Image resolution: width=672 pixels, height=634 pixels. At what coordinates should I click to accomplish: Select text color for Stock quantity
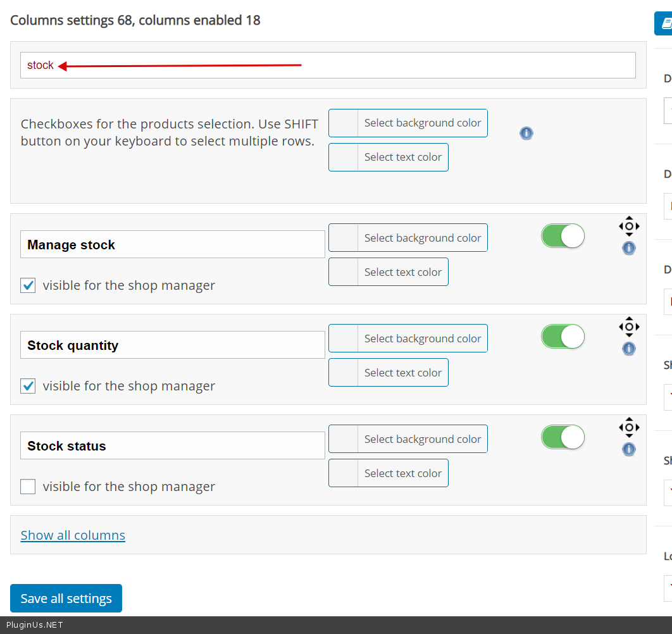tap(389, 373)
